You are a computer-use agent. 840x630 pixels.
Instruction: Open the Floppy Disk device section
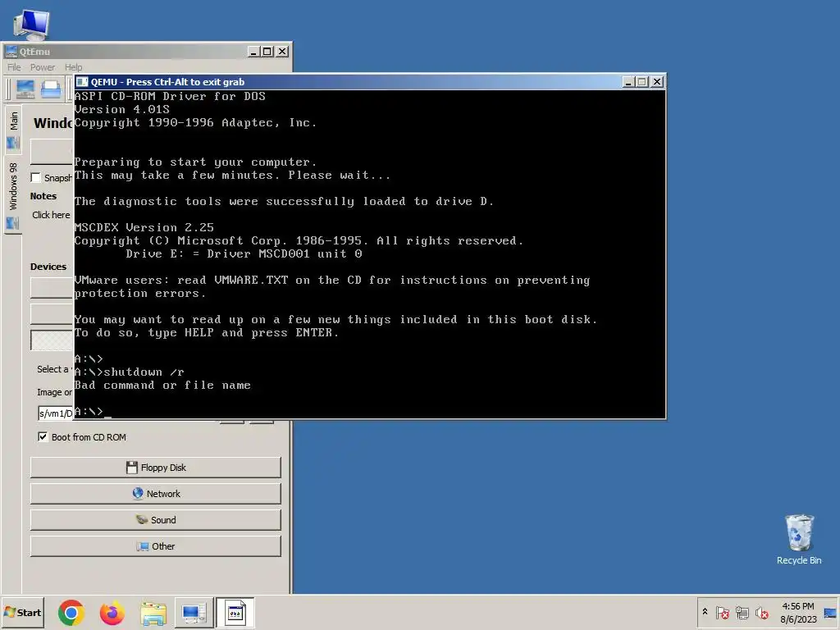tap(155, 467)
